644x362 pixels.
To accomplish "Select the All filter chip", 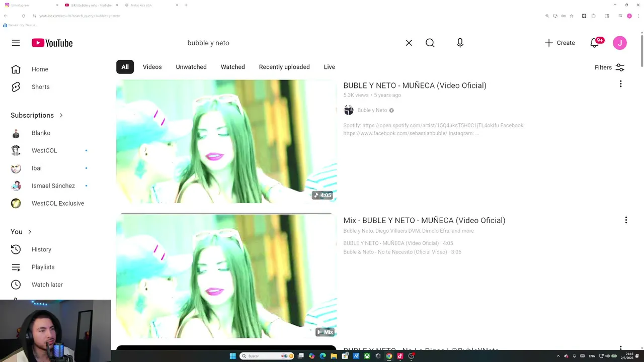I will 125,67.
